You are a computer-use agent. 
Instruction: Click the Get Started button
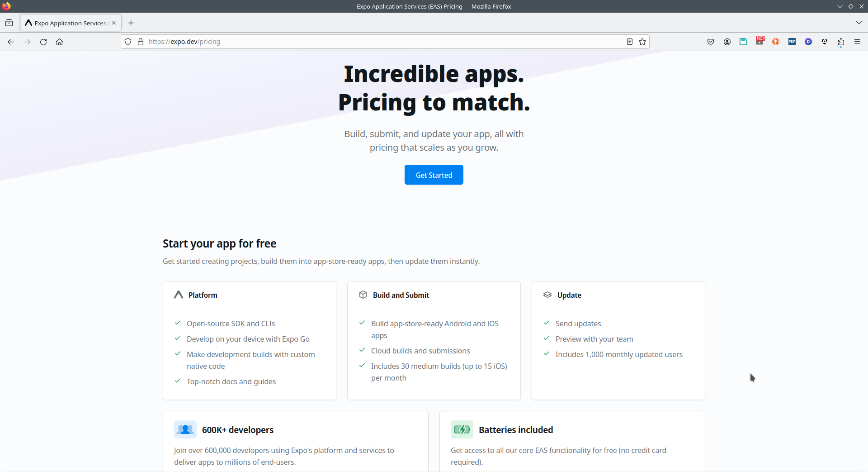pos(434,175)
